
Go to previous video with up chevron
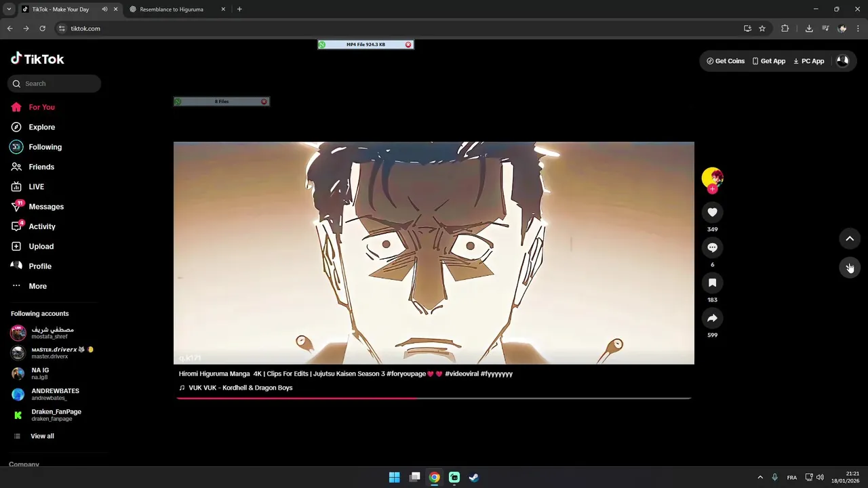850,239
